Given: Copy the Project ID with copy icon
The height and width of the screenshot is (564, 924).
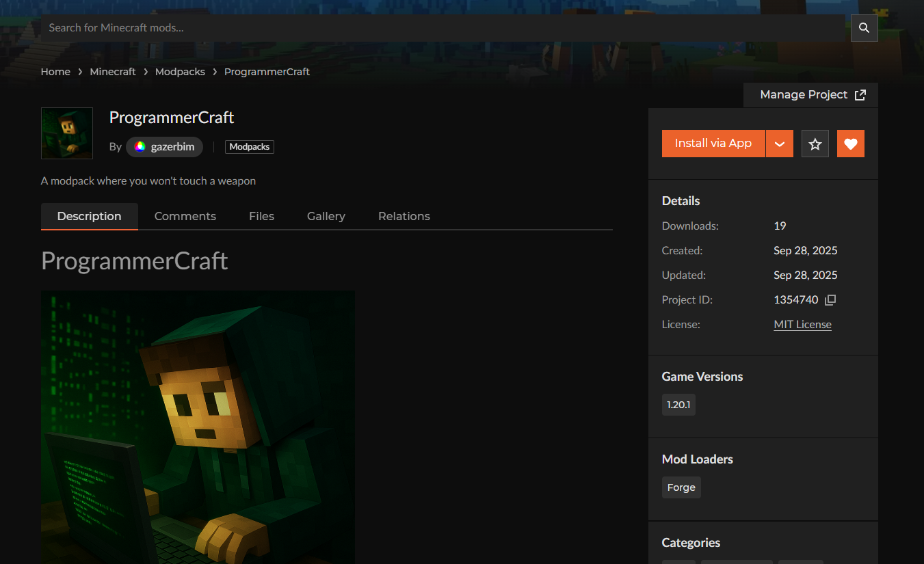Looking at the screenshot, I should (830, 300).
